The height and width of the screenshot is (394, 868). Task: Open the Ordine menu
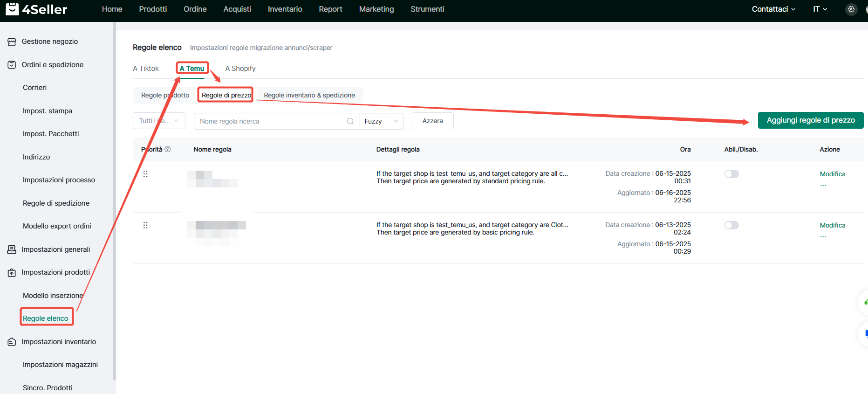coord(195,9)
